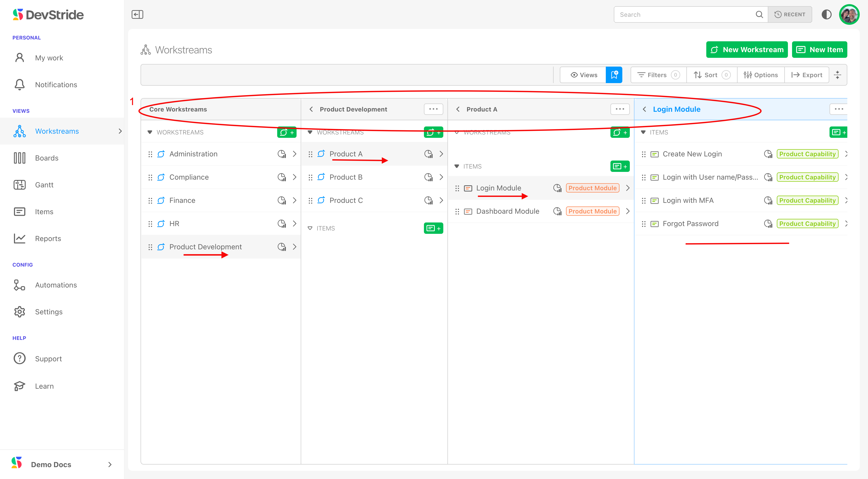Collapse the WORKSTREAMS section in Core Workstreams

(150, 132)
